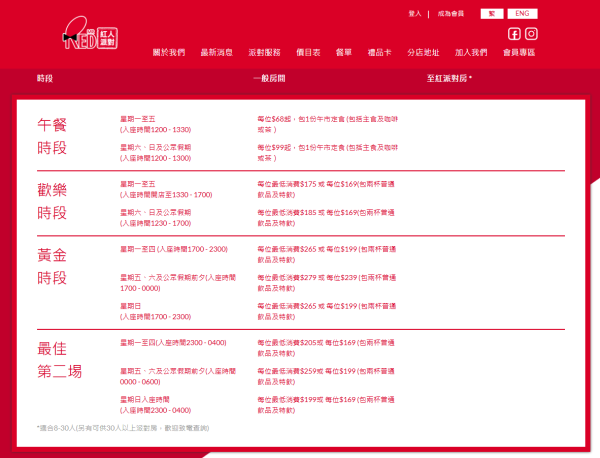Select the $175 minimum charge text
600x458 pixels.
[x=326, y=189]
